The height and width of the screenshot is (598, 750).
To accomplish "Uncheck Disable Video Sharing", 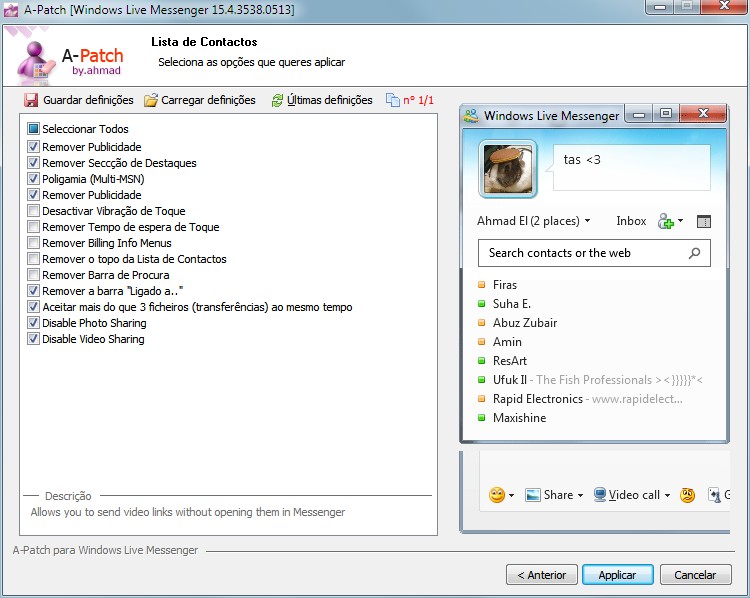I will click(x=33, y=339).
